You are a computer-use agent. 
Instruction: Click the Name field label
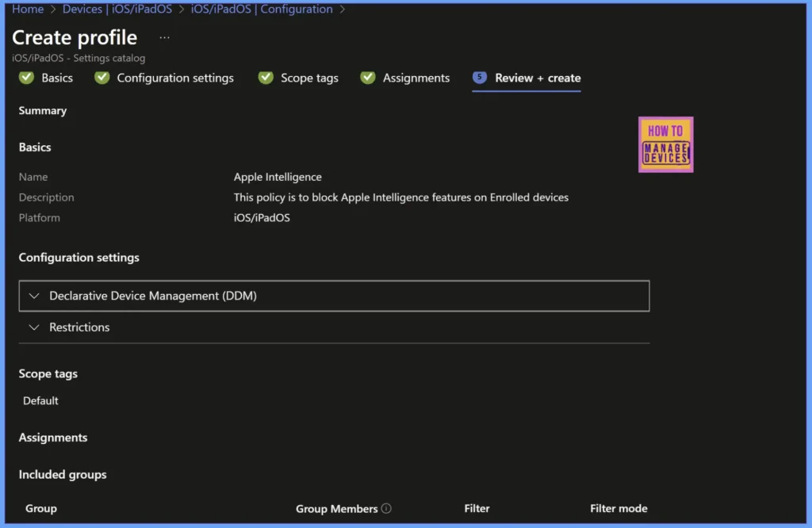[x=33, y=177]
